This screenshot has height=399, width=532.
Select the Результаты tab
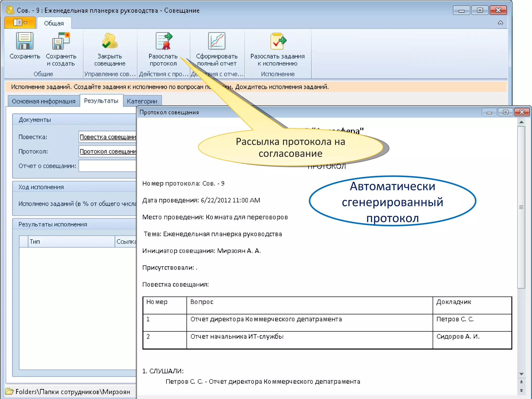click(x=101, y=101)
